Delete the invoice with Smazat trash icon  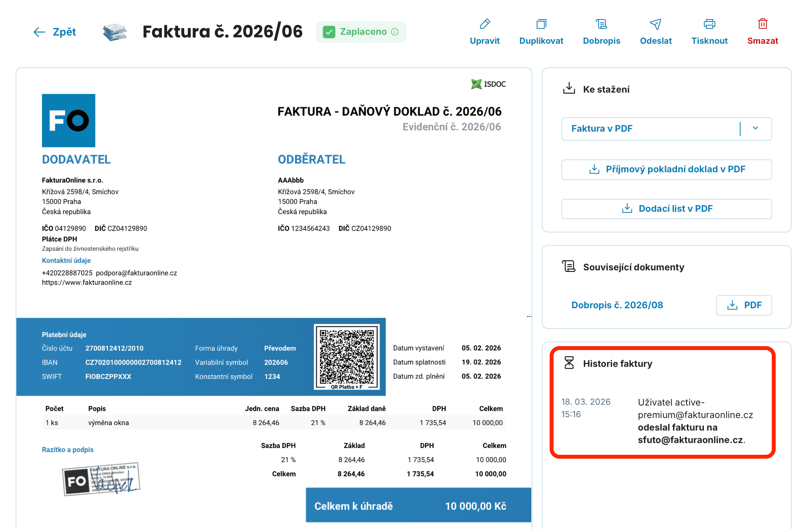pyautogui.click(x=762, y=24)
